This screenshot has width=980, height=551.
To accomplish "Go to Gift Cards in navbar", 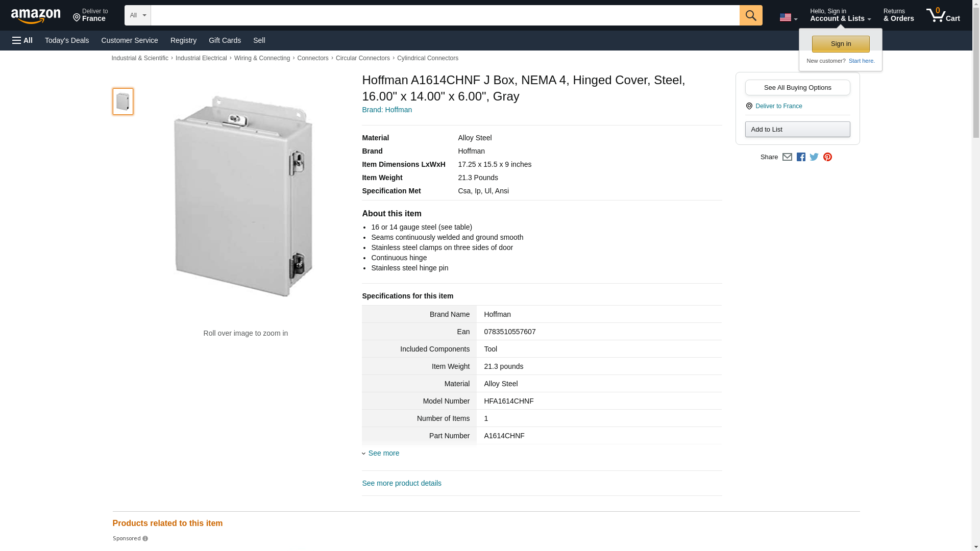I will (225, 40).
